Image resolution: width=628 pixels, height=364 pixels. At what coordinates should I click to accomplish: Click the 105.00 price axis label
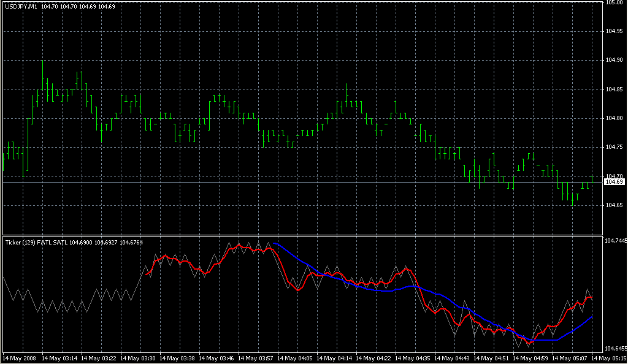(614, 3)
